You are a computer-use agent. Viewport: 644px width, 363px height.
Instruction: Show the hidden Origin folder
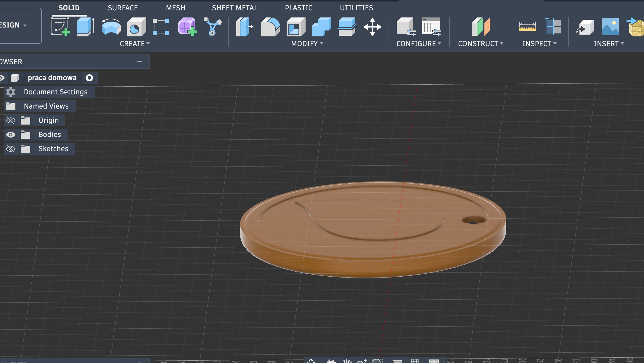pyautogui.click(x=11, y=120)
